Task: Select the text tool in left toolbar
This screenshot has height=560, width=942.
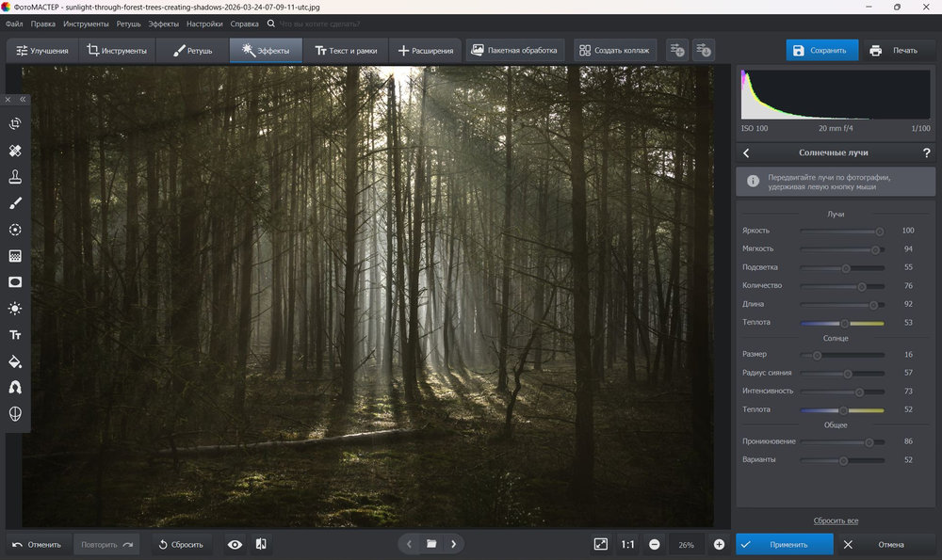Action: 15,335
